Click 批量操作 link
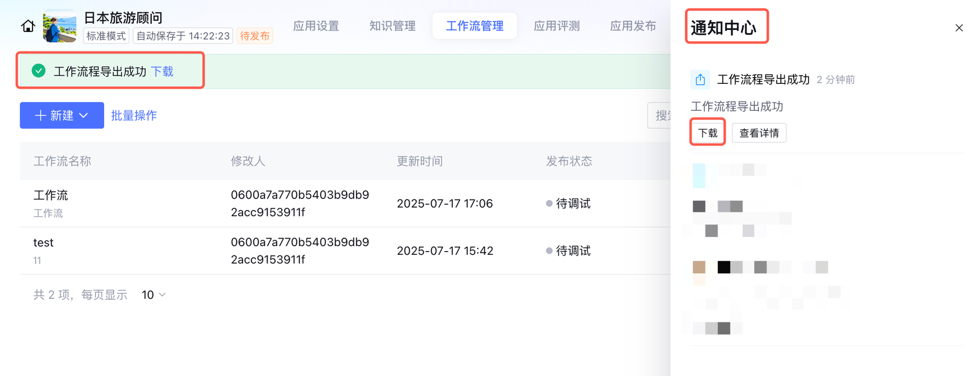 134,116
